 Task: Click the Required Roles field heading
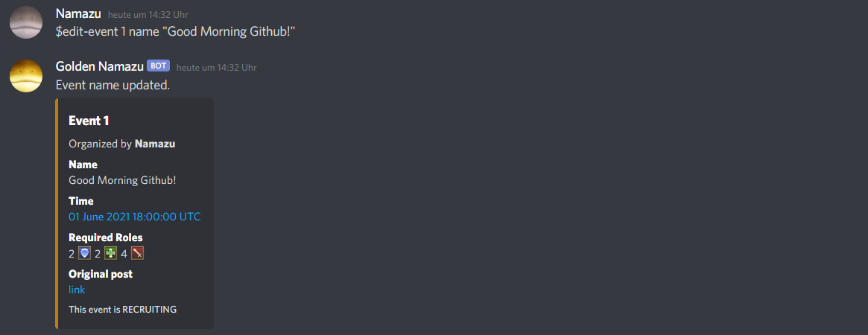click(x=106, y=237)
